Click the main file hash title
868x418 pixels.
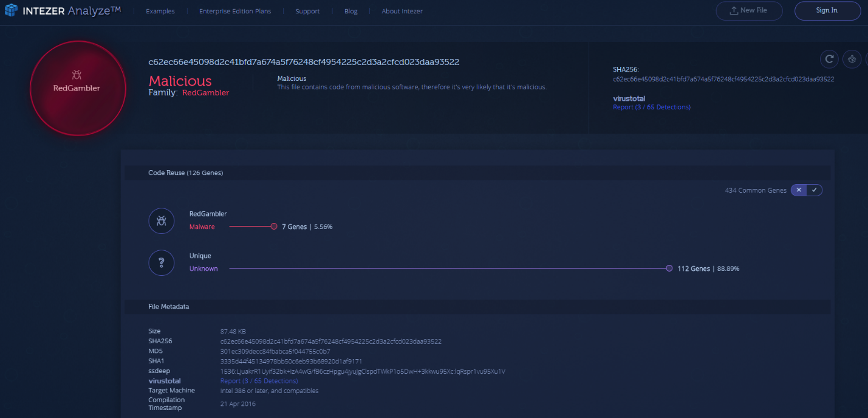pyautogui.click(x=304, y=62)
